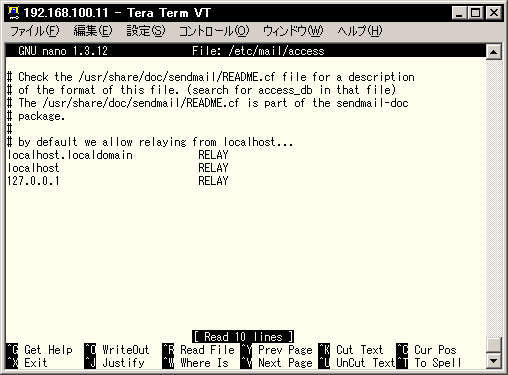Maximize the Tera Term window
The image size is (508, 375).
tap(475, 13)
